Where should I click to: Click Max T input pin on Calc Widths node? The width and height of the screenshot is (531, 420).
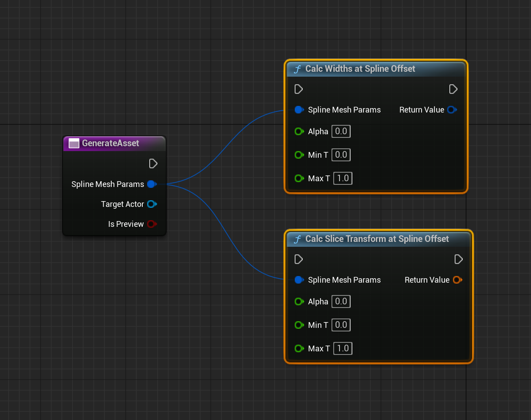[299, 179]
